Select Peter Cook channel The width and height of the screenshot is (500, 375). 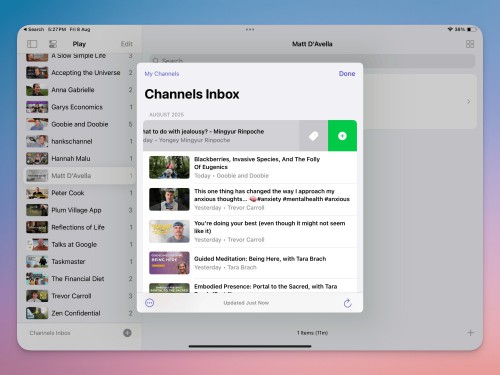coord(79,193)
